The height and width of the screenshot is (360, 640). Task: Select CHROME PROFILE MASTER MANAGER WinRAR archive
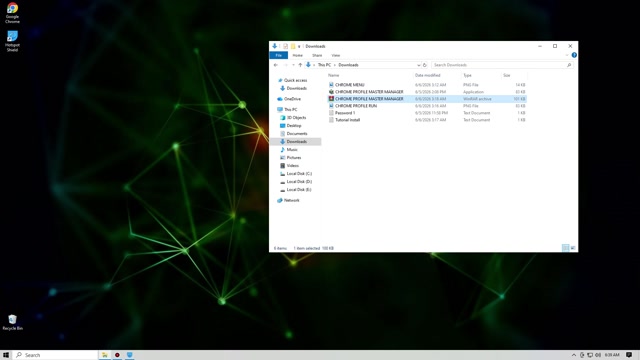427,99
